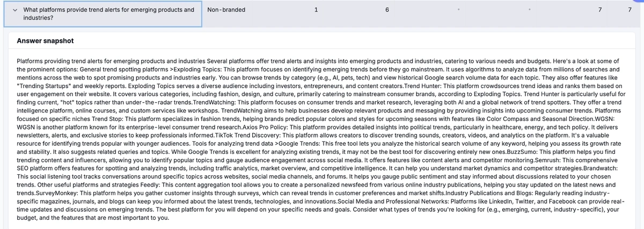Image resolution: width=644 pixels, height=229 pixels.
Task: Click the value 1 in the prompt row
Action: tap(316, 10)
